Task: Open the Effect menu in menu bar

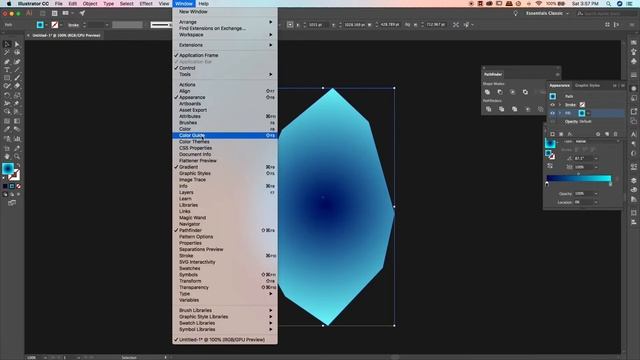Action: coord(146,4)
